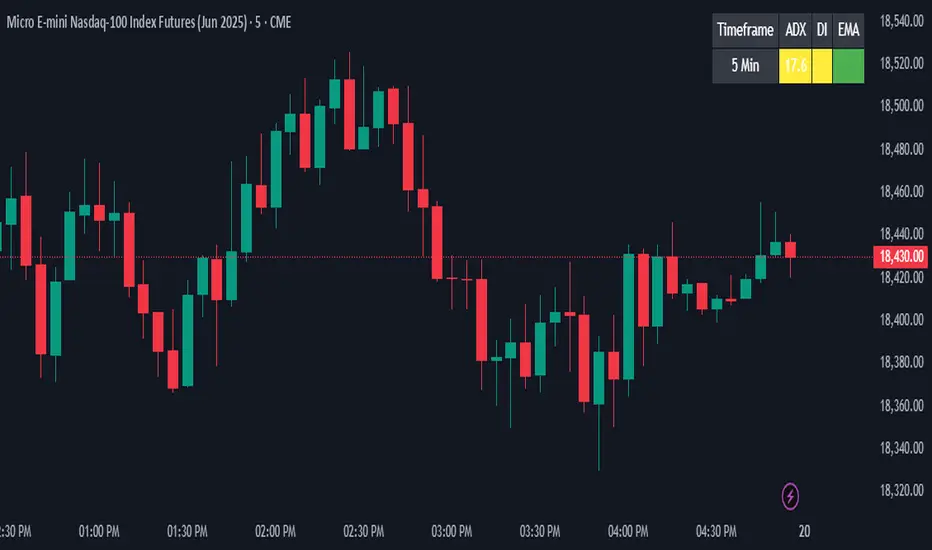Click the date label 20 on time axis
Viewport: 932px width, 550px height.
(804, 530)
